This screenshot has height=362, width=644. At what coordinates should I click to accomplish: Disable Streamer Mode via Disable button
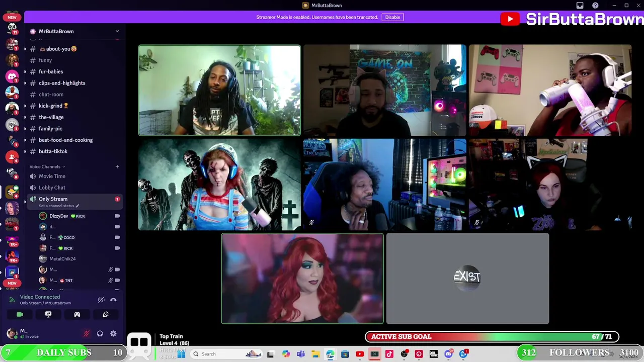click(x=392, y=17)
